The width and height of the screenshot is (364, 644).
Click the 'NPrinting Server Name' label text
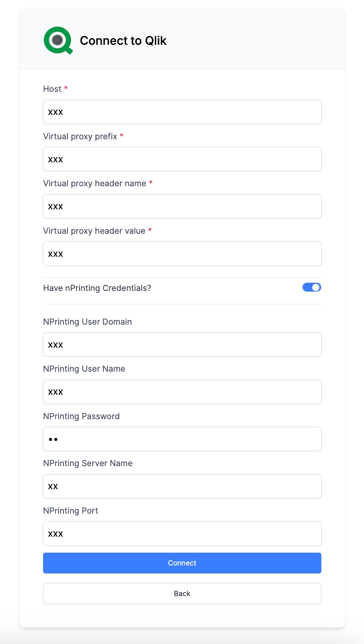[x=87, y=463]
